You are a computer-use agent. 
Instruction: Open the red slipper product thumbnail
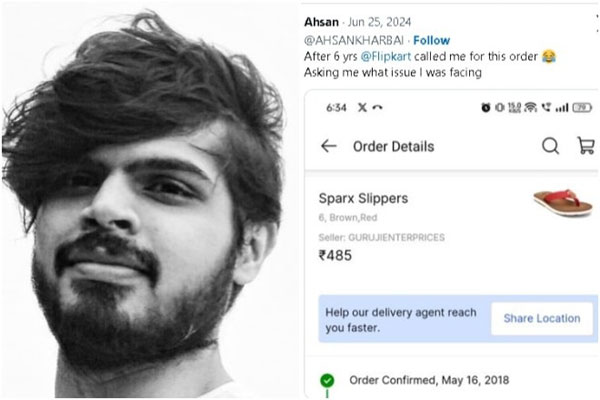(x=559, y=201)
